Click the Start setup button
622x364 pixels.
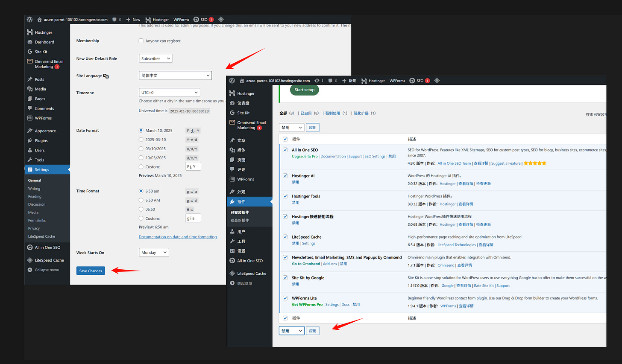[304, 90]
